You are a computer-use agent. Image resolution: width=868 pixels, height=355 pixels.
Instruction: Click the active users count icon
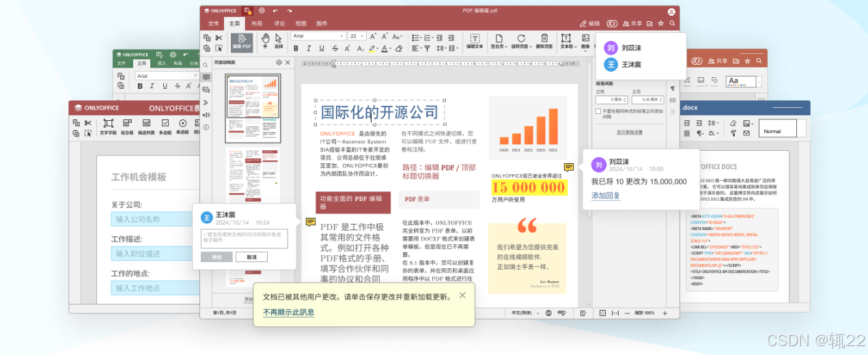[x=612, y=23]
